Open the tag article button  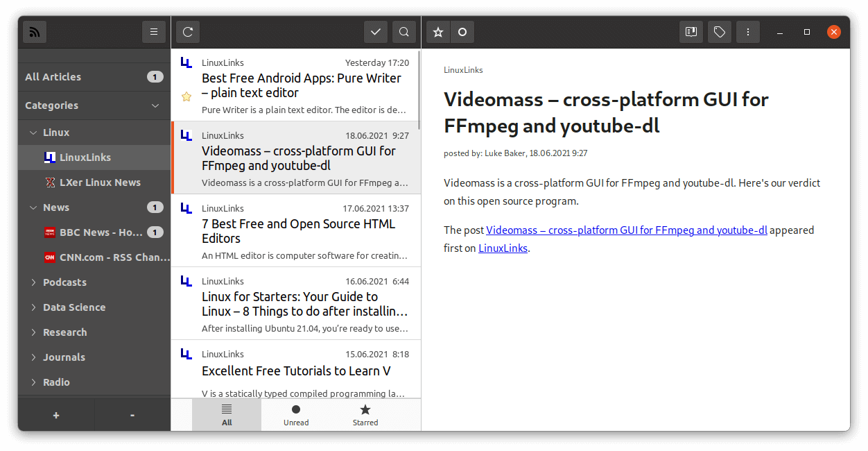[720, 32]
